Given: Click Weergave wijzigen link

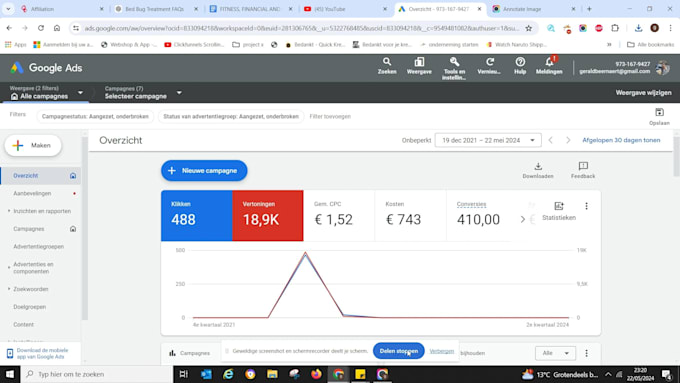Looking at the screenshot, I should point(643,93).
